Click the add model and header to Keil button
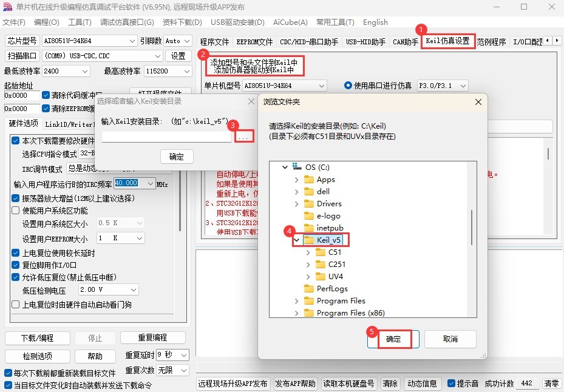 tap(254, 66)
